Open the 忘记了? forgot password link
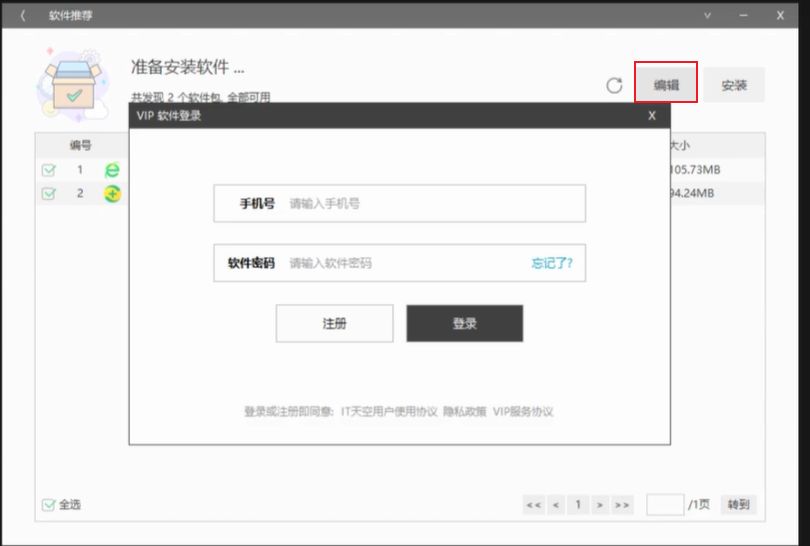 (x=552, y=263)
